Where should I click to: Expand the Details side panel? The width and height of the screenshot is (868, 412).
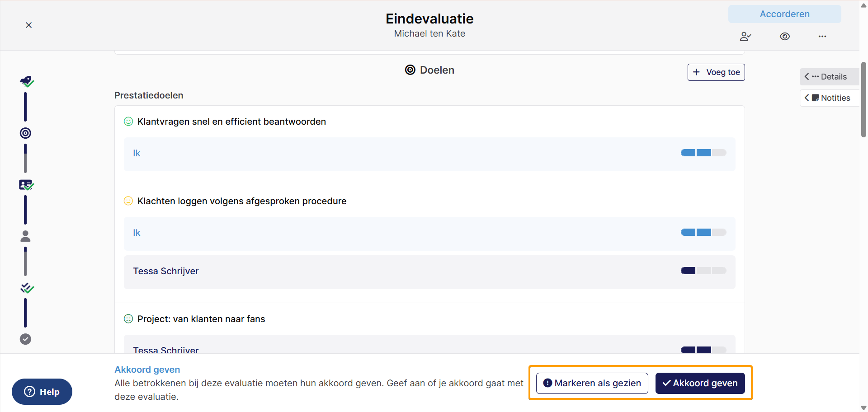point(829,77)
